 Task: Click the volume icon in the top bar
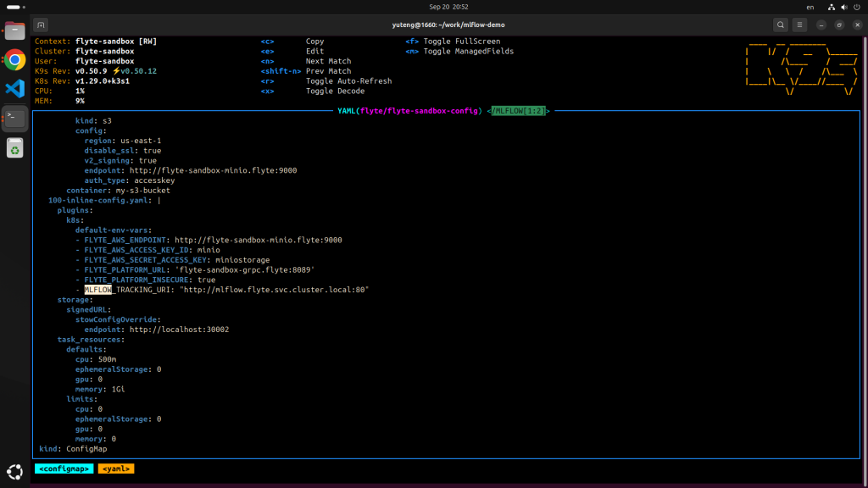[x=843, y=7]
